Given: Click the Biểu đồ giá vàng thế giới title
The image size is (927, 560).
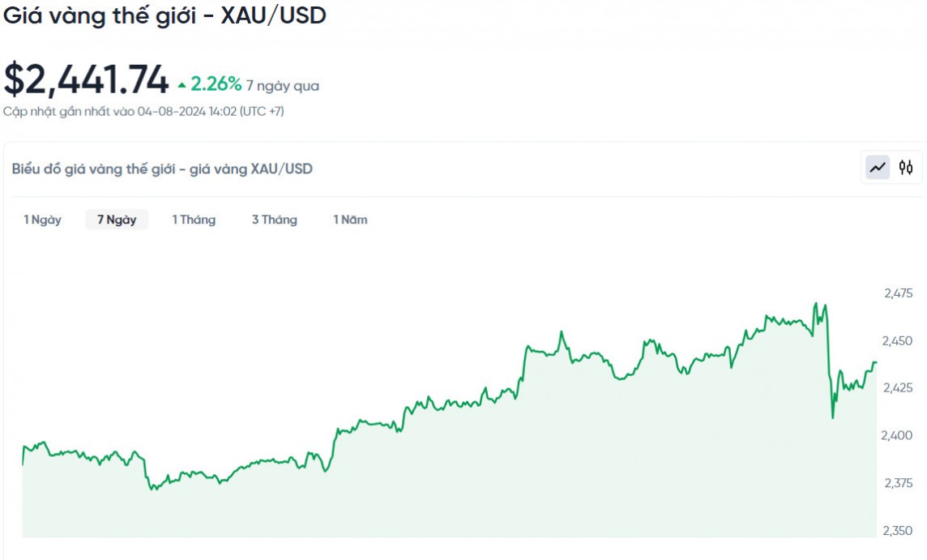Looking at the screenshot, I should [162, 169].
